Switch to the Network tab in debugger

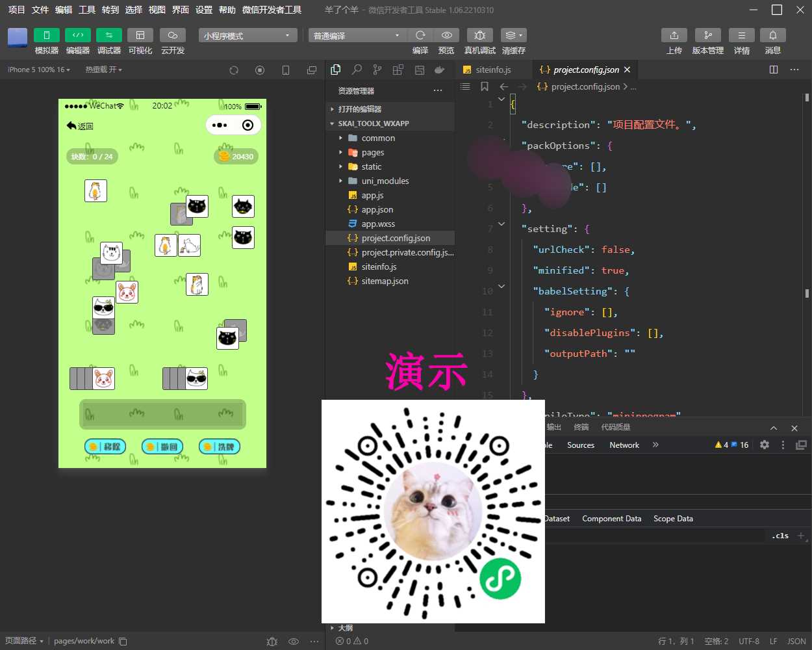coord(624,445)
